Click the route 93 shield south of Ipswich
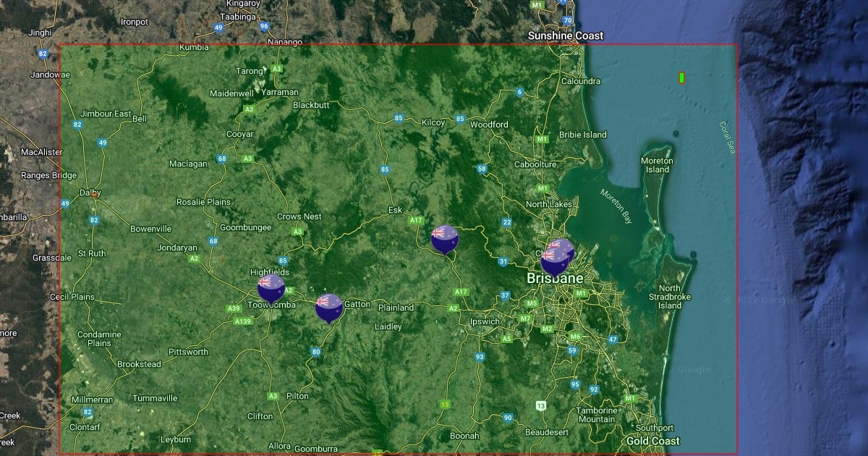 [x=480, y=357]
